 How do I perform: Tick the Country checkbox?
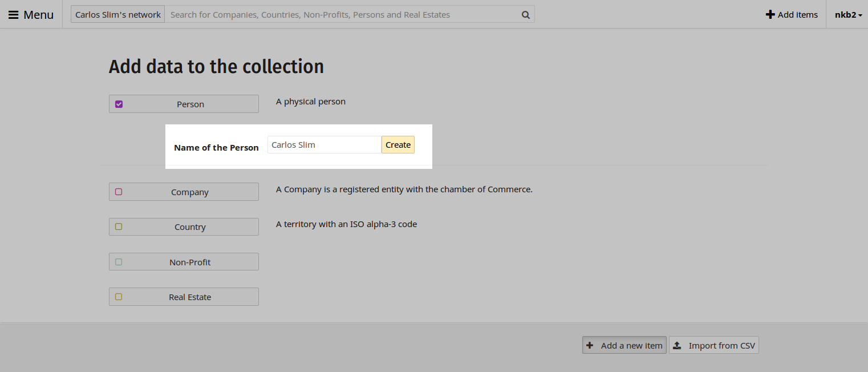(119, 227)
